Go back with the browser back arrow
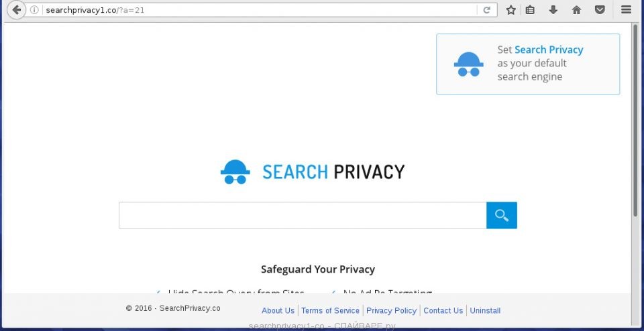The height and width of the screenshot is (331, 644). [x=16, y=10]
